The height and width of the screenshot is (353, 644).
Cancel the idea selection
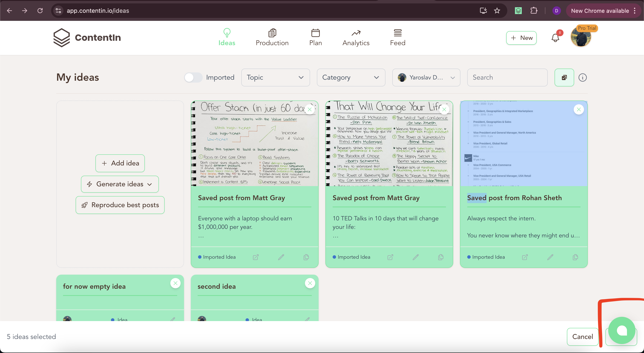[x=582, y=337]
